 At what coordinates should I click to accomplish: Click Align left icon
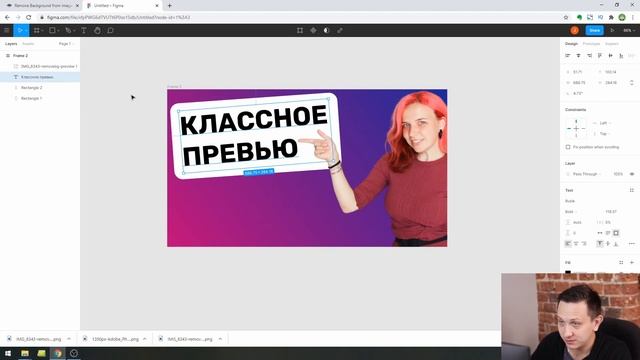pos(568,56)
